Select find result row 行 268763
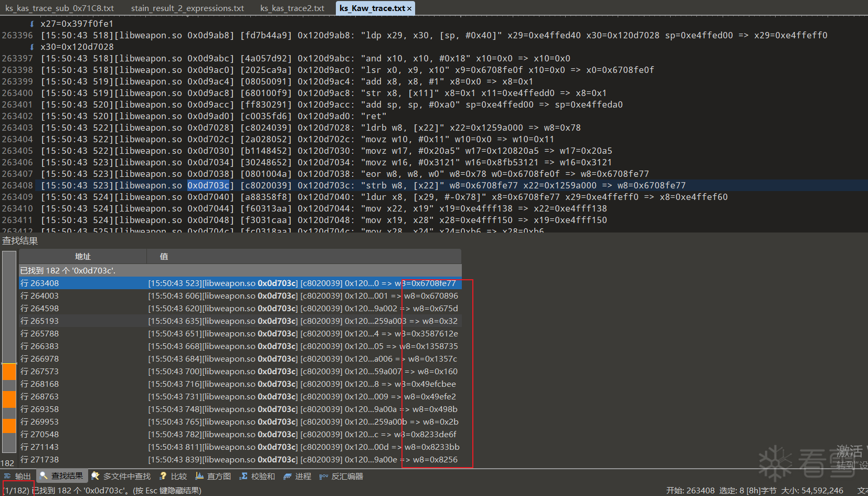Viewport: 868px width, 496px height. tap(240, 397)
